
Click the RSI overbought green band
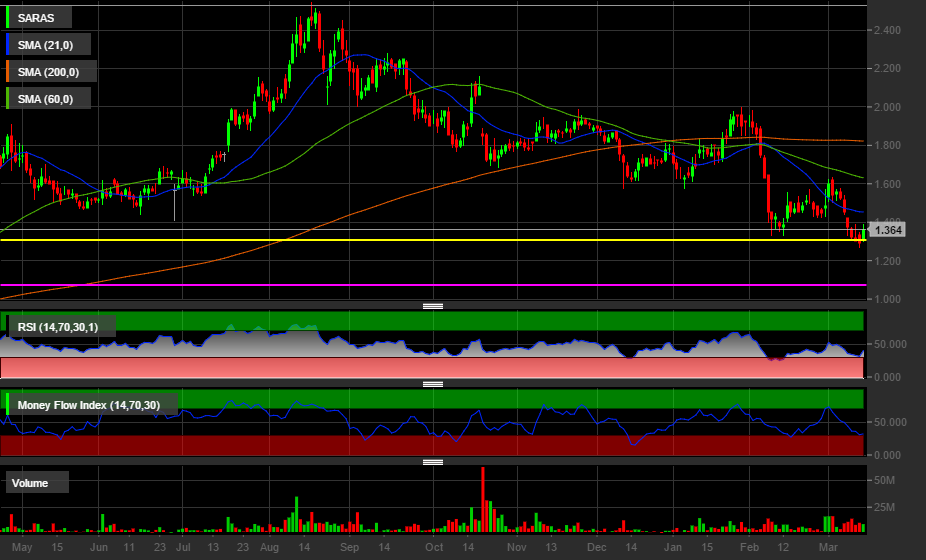coord(500,320)
